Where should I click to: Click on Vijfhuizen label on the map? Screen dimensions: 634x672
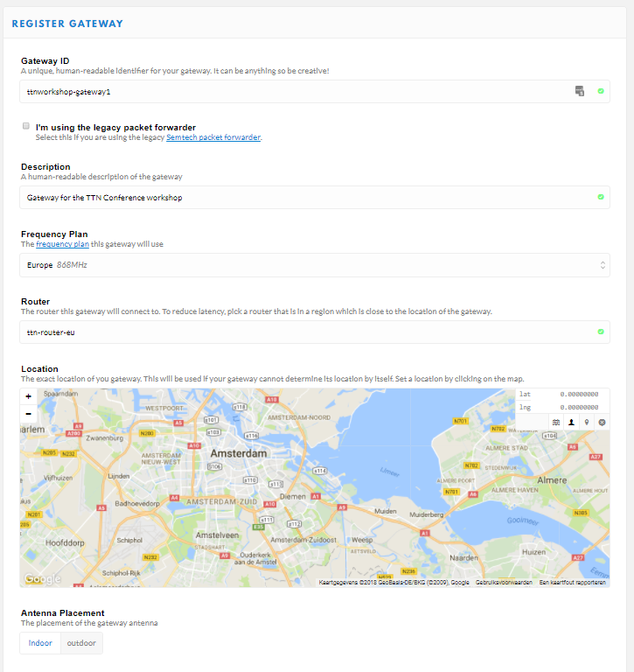click(59, 478)
